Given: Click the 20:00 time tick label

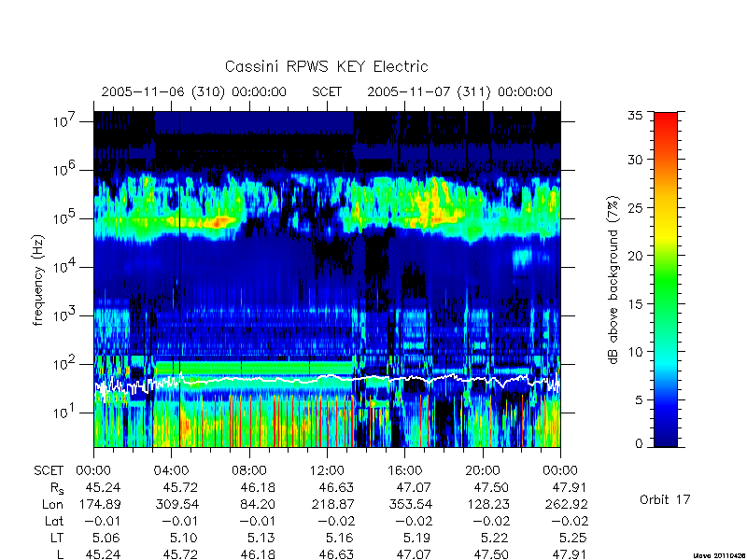Looking at the screenshot, I should pyautogui.click(x=483, y=470).
